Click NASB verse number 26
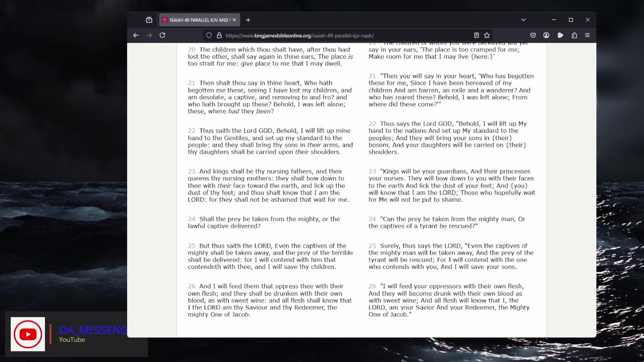 click(x=372, y=286)
